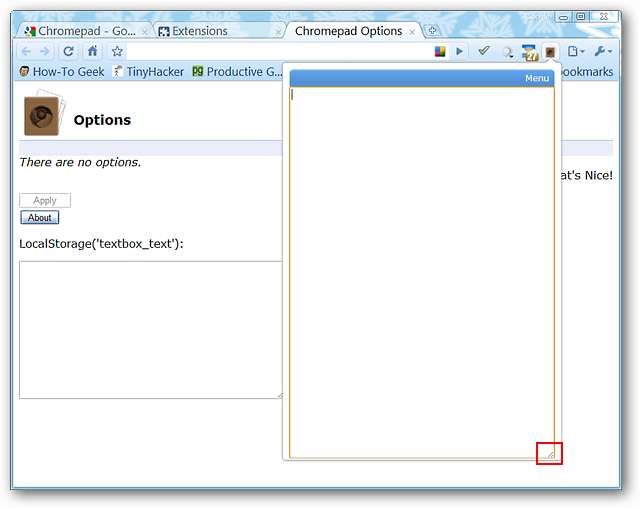Screen dimensions: 640x508
Task: Toggle the Chromepad extension toolbar icon
Action: click(x=550, y=52)
